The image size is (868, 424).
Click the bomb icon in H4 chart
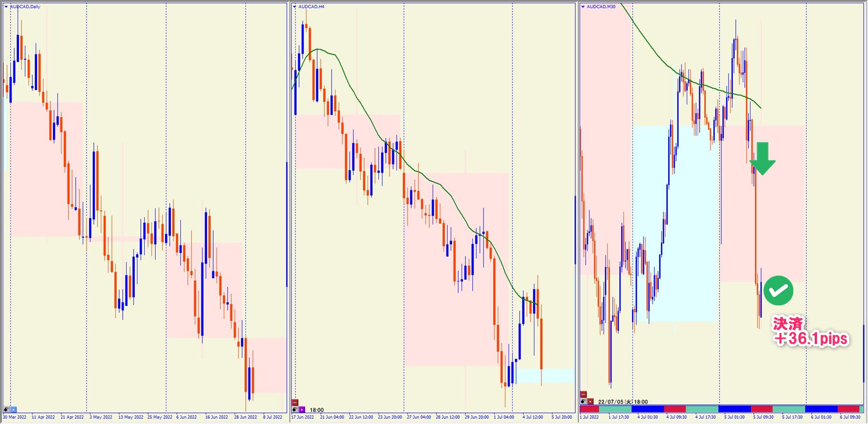click(x=295, y=410)
